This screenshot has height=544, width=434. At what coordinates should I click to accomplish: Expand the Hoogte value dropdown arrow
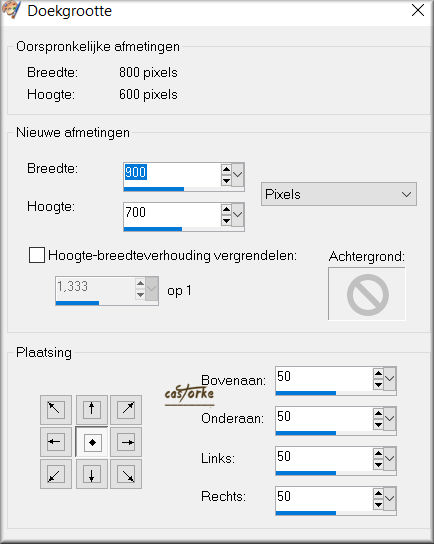click(238, 215)
